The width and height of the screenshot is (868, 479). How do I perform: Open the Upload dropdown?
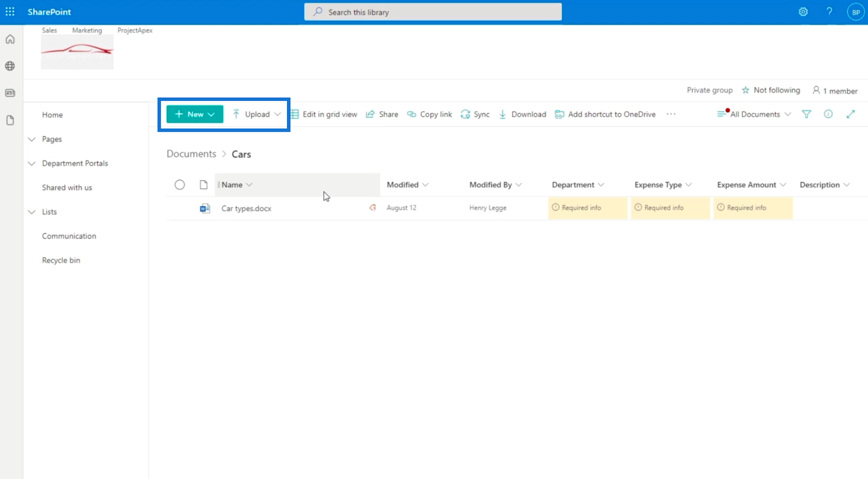coord(257,114)
